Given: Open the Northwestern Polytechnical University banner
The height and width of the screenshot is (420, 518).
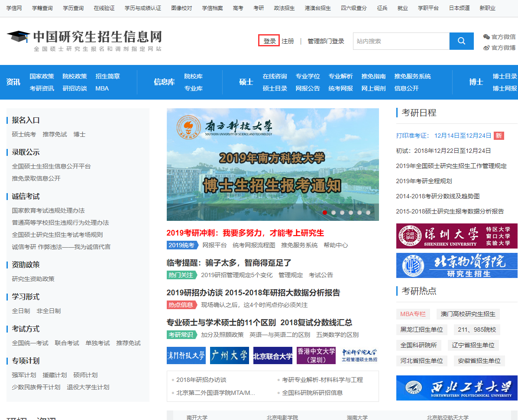Looking at the screenshot, I should pos(456,388).
